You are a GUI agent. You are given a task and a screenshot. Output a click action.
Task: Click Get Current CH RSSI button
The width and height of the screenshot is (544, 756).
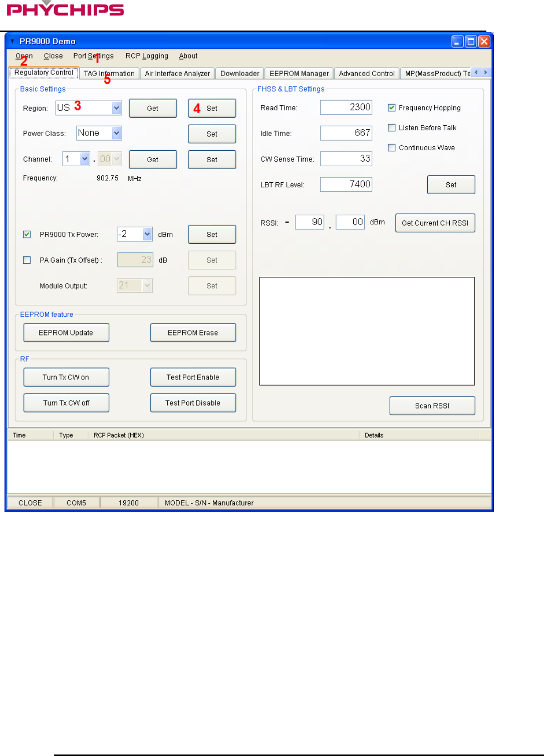click(x=435, y=223)
